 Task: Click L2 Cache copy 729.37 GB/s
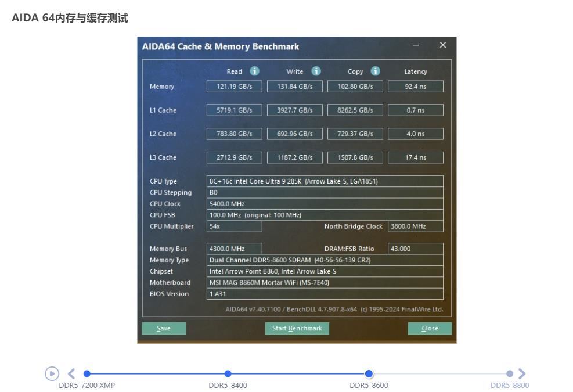coord(355,134)
